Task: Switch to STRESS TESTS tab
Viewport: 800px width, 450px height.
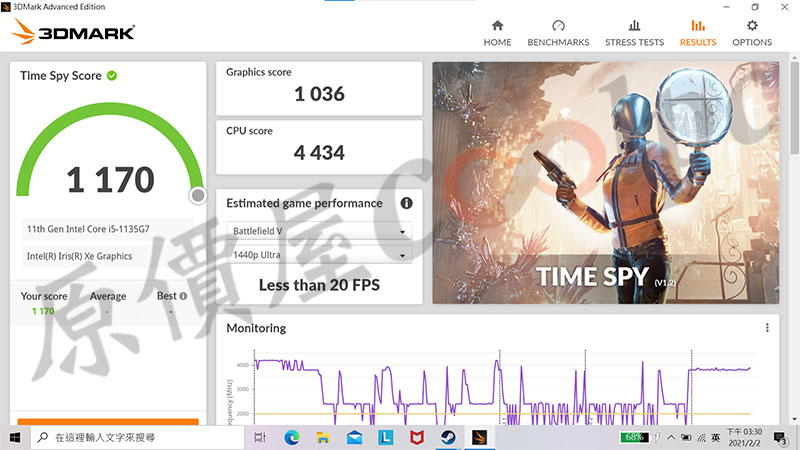Action: click(x=634, y=33)
